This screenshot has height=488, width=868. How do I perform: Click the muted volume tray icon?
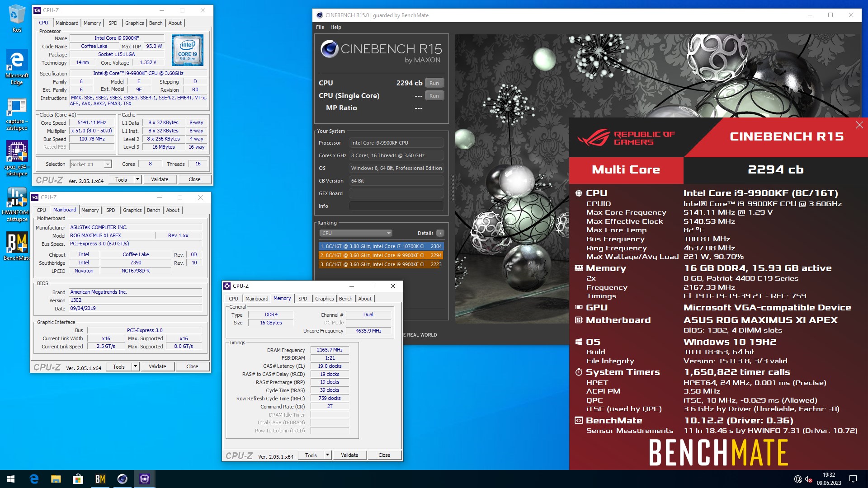click(808, 479)
